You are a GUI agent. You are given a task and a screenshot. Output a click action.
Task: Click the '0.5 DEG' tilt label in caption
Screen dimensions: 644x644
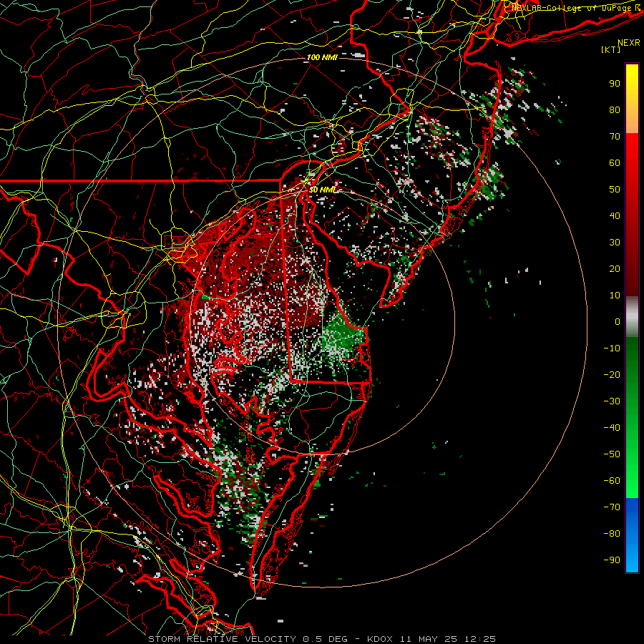click(x=326, y=639)
